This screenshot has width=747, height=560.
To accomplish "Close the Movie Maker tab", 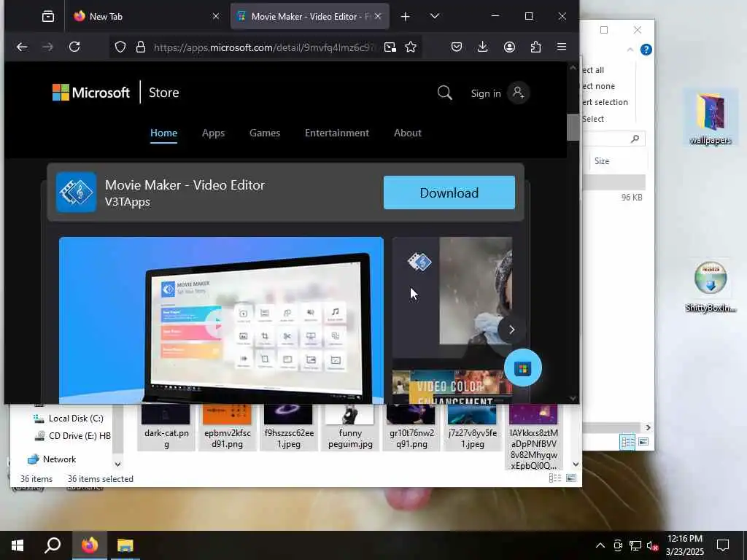I will (378, 16).
